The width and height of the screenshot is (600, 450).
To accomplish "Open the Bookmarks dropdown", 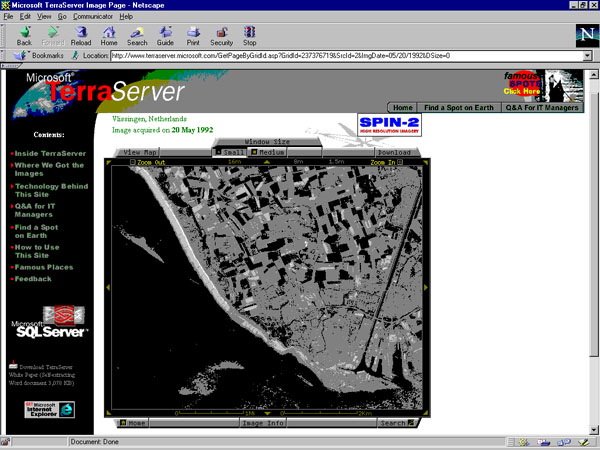I will (x=41, y=56).
